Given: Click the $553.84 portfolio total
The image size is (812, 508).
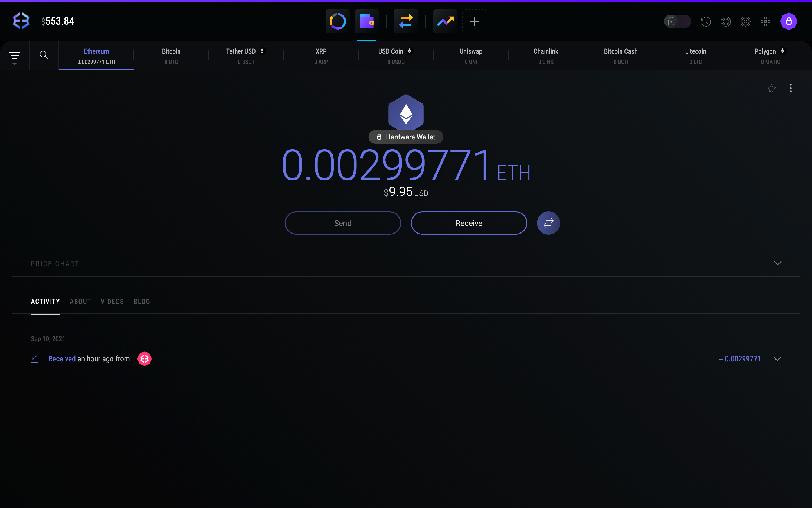Looking at the screenshot, I should point(58,21).
